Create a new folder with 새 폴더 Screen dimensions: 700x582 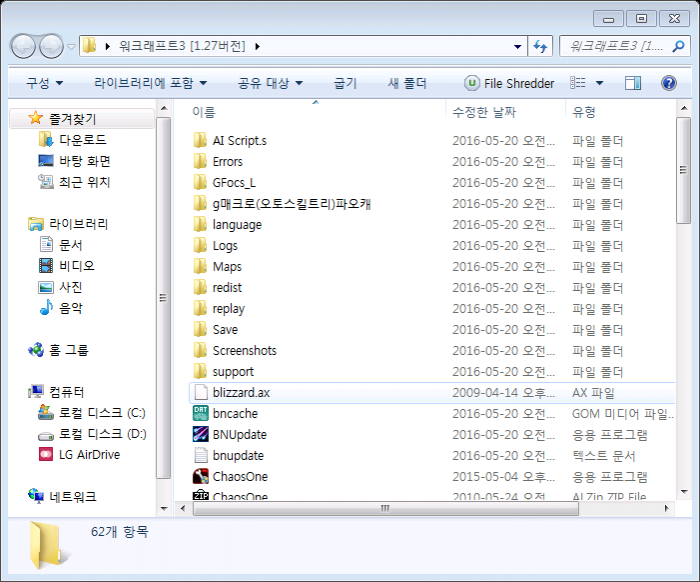coord(407,83)
